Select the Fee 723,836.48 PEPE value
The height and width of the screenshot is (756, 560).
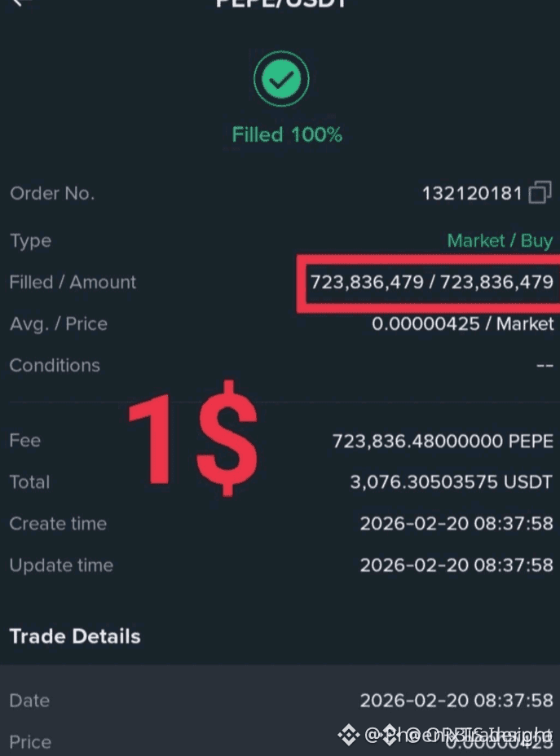(x=443, y=441)
